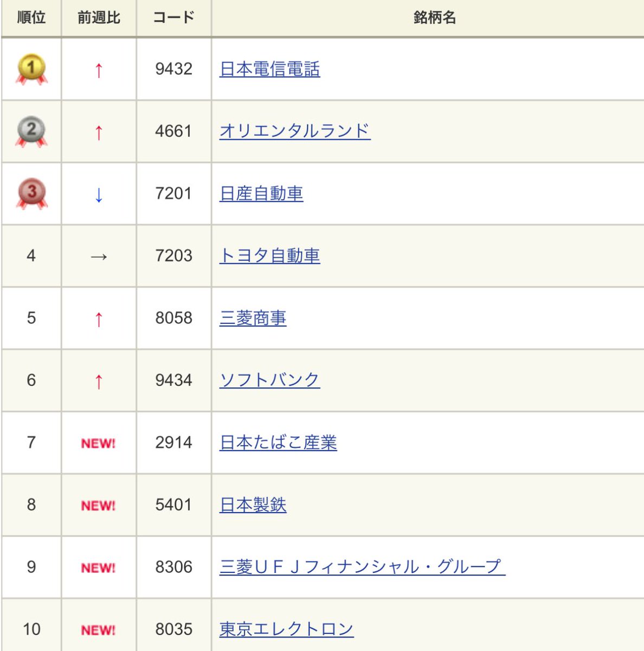Click rank number 8
644x651 pixels.
coord(31,505)
